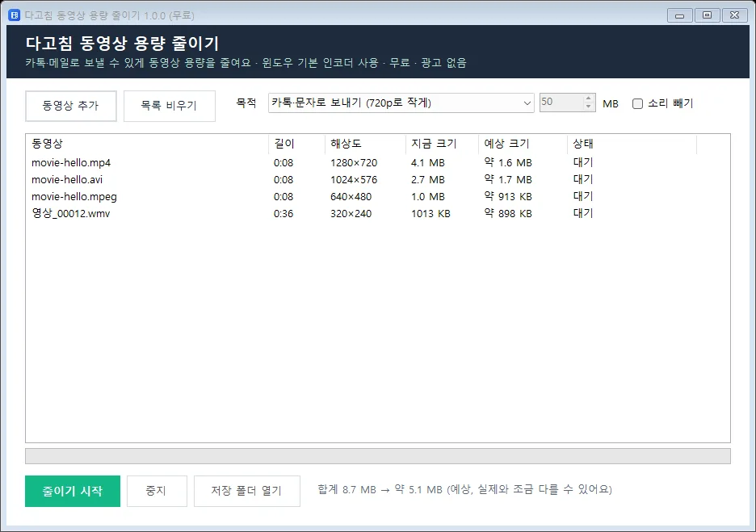Click the 1013 KB current size cell
756x532 pixels.
pos(430,213)
